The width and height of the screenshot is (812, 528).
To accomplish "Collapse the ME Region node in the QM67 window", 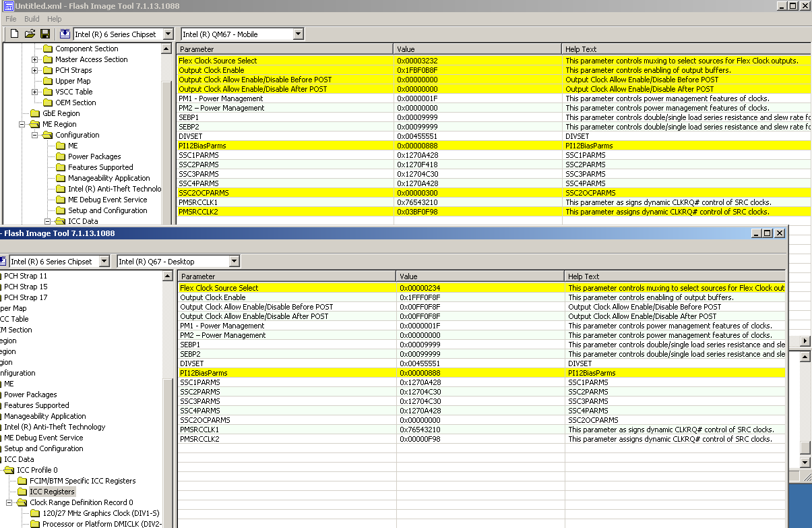I will coord(22,124).
